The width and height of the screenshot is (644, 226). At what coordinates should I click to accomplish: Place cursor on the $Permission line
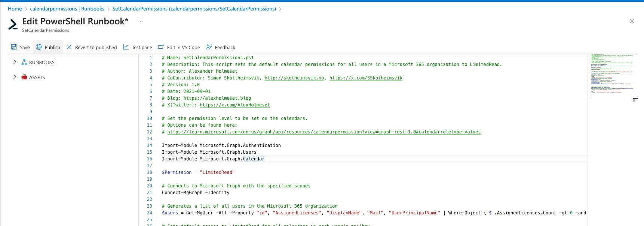point(198,172)
